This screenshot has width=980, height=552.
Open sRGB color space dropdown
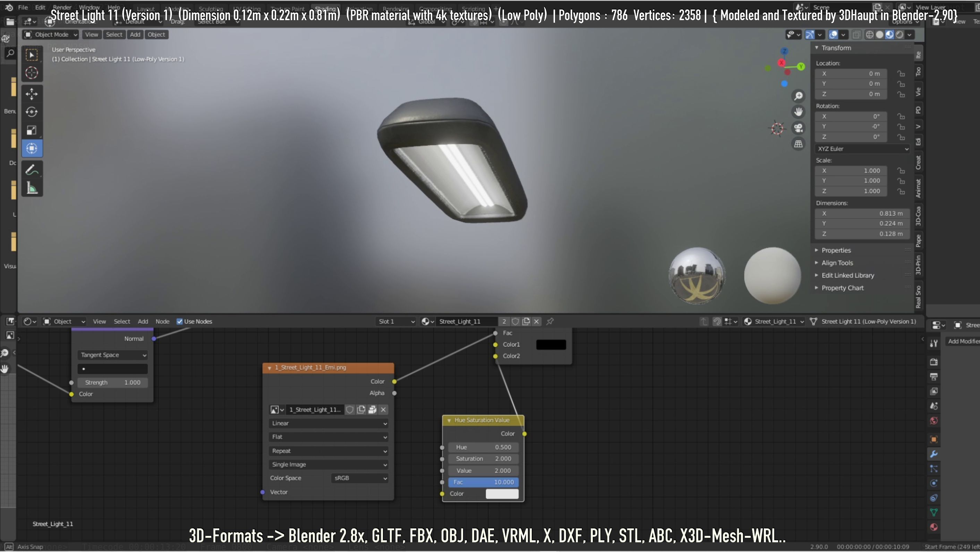359,478
